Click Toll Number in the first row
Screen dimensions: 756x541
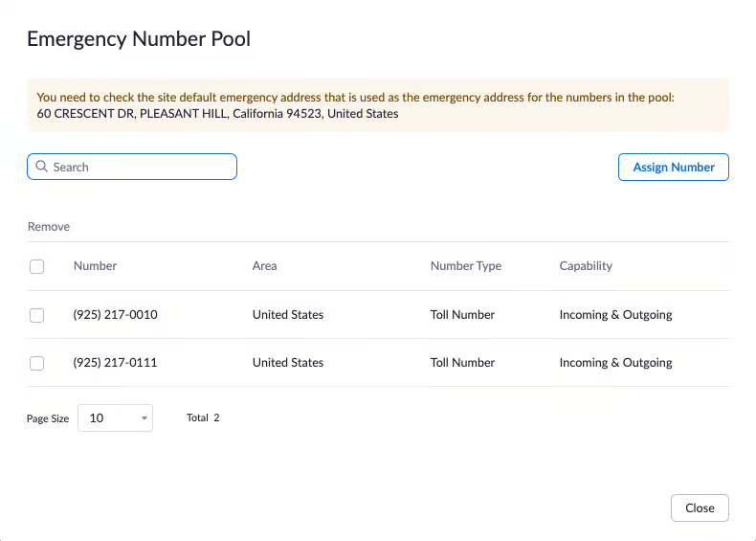click(462, 315)
